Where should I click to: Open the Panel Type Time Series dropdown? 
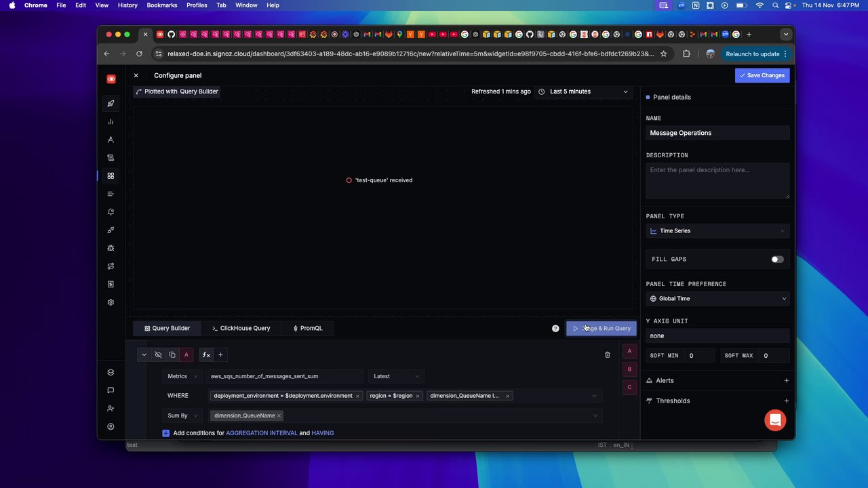coord(717,230)
